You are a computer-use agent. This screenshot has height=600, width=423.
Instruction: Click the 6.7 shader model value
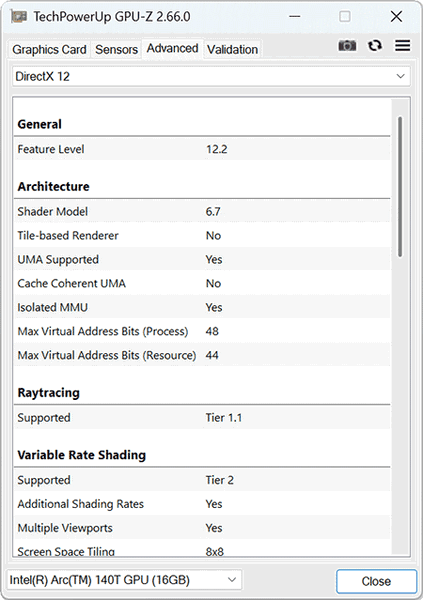click(x=213, y=211)
